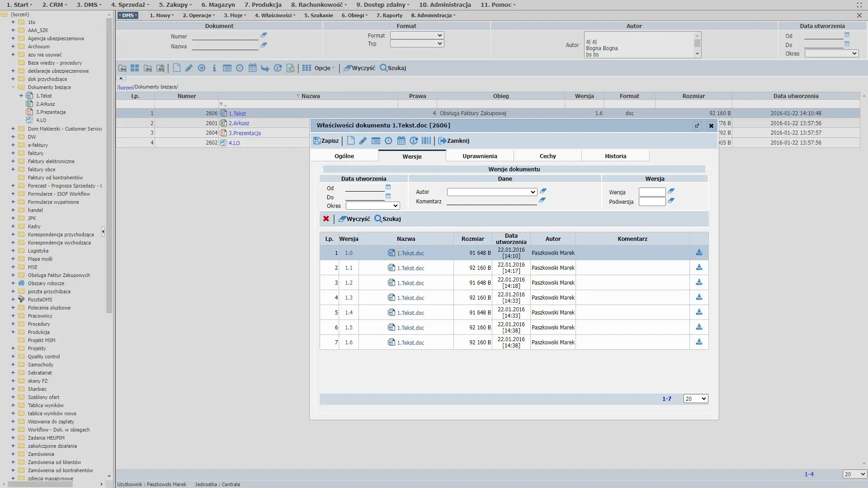Click the Zamknij button in dialog
This screenshot has height=488, width=868.
(x=454, y=141)
